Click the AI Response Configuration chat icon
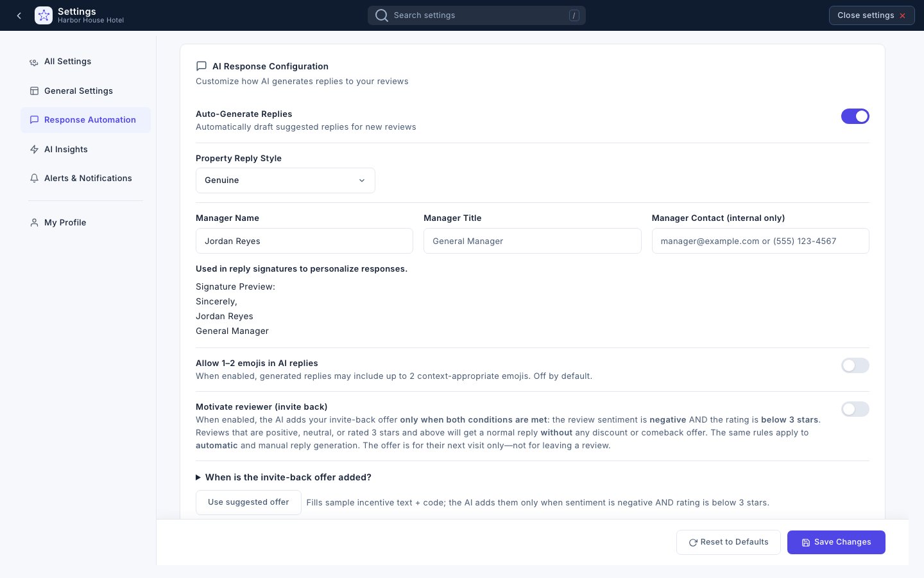 201,66
